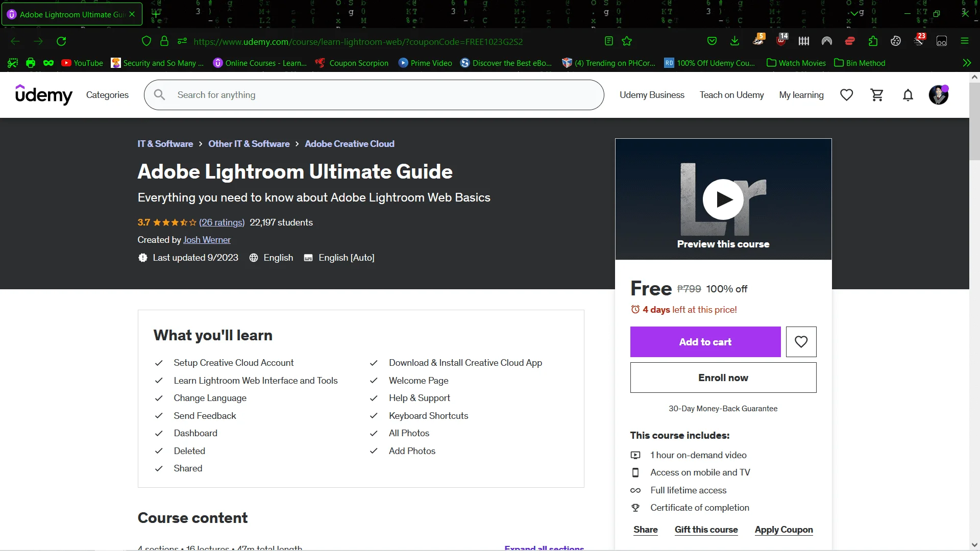This screenshot has width=980, height=551.
Task: Open the Security and So Many bookmark
Action: pos(157,63)
